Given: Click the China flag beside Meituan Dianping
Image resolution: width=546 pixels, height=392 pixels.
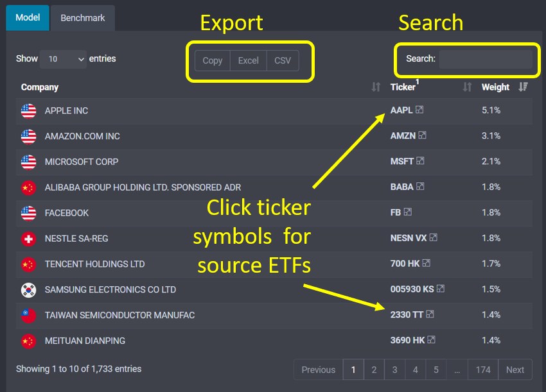Looking at the screenshot, I should (28, 341).
